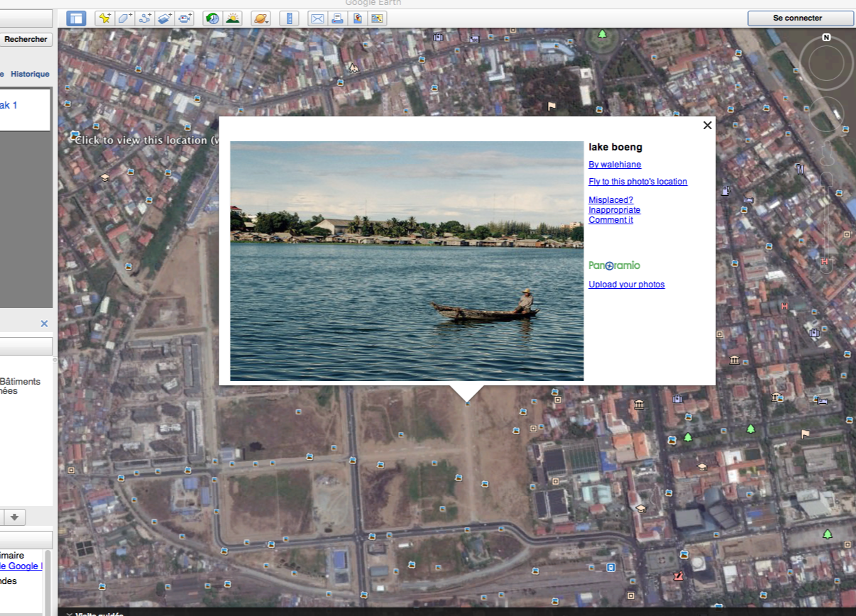Click the Add Polygon tool

click(125, 18)
